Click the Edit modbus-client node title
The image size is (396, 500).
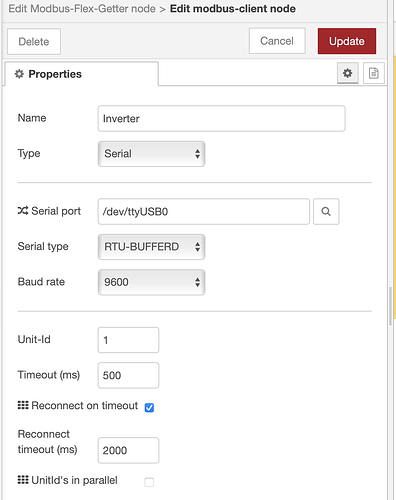tap(233, 9)
